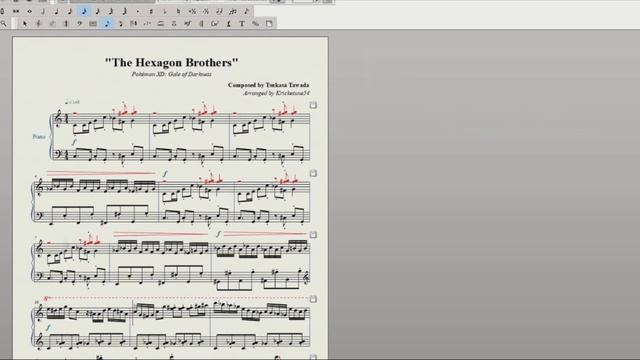Select the Articulation tool

174,24
